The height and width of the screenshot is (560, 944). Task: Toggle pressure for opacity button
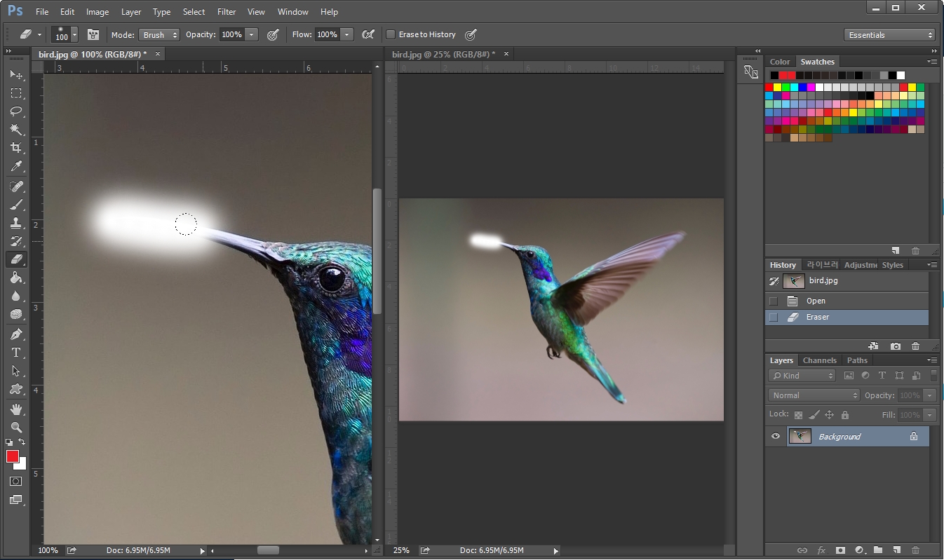[x=273, y=34]
